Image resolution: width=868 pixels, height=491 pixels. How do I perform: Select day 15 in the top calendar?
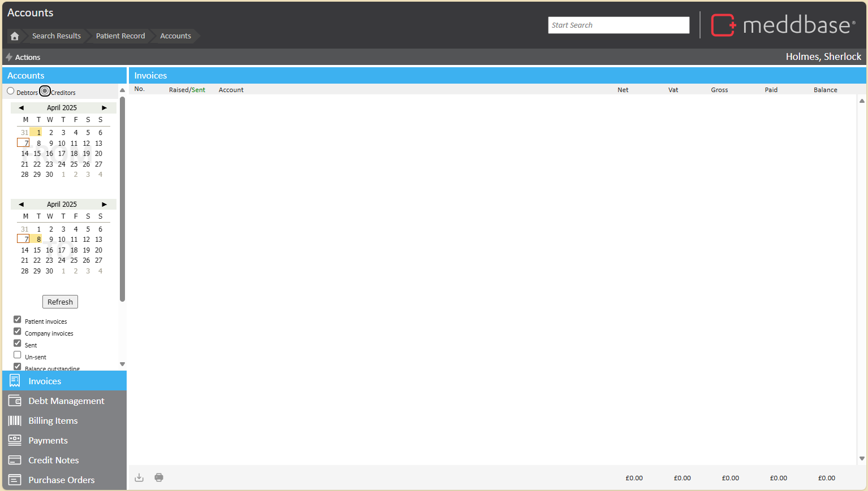pyautogui.click(x=37, y=154)
